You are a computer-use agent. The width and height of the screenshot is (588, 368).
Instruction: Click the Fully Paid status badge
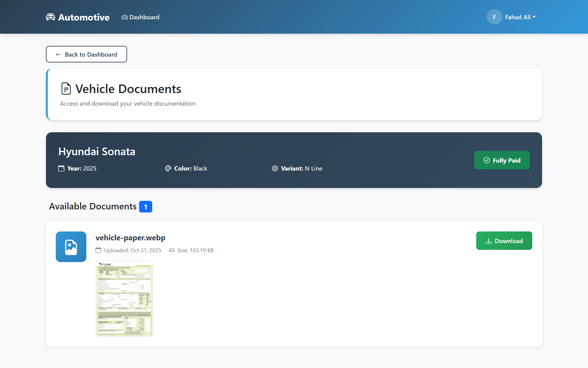(x=502, y=160)
